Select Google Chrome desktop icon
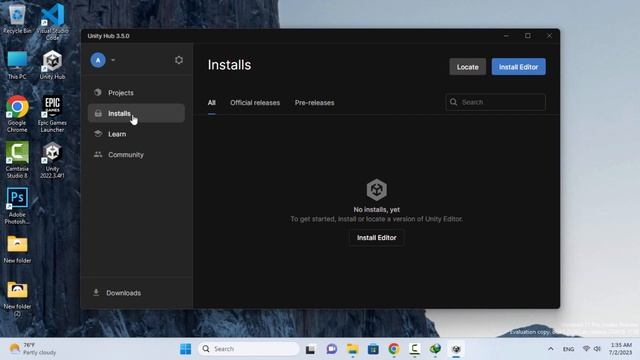The image size is (640, 360). [x=17, y=114]
